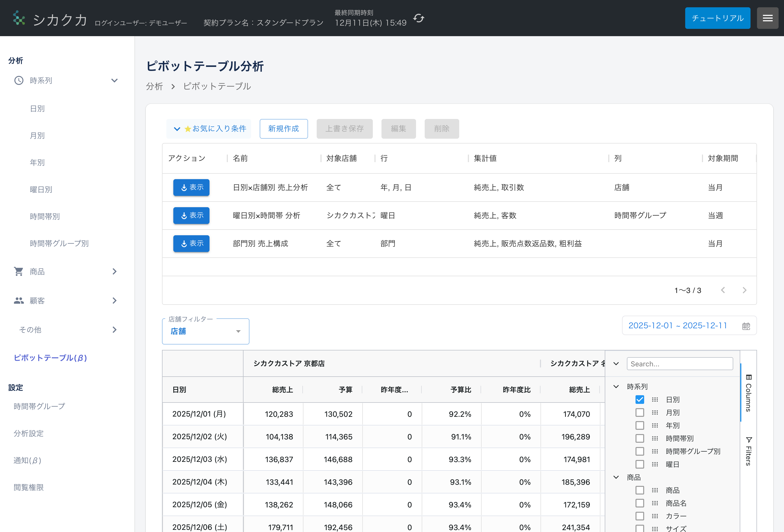
Task: Click the Shikakuka logo icon
Action: pyautogui.click(x=19, y=18)
